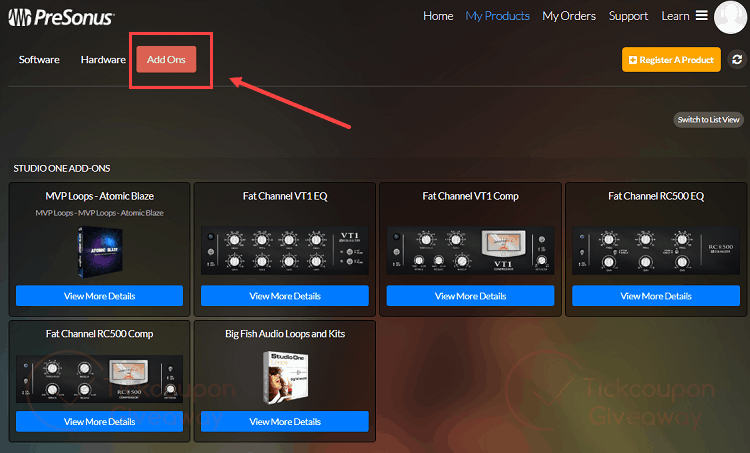Open My Products in navigation
This screenshot has height=453, width=750.
[x=497, y=16]
